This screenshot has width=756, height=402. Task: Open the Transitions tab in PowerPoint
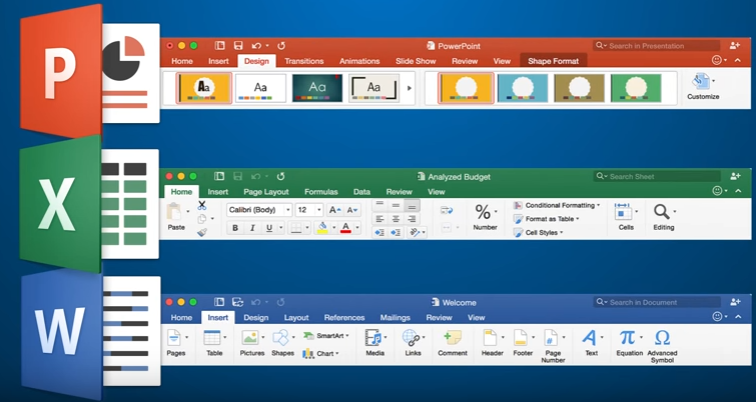pyautogui.click(x=304, y=61)
